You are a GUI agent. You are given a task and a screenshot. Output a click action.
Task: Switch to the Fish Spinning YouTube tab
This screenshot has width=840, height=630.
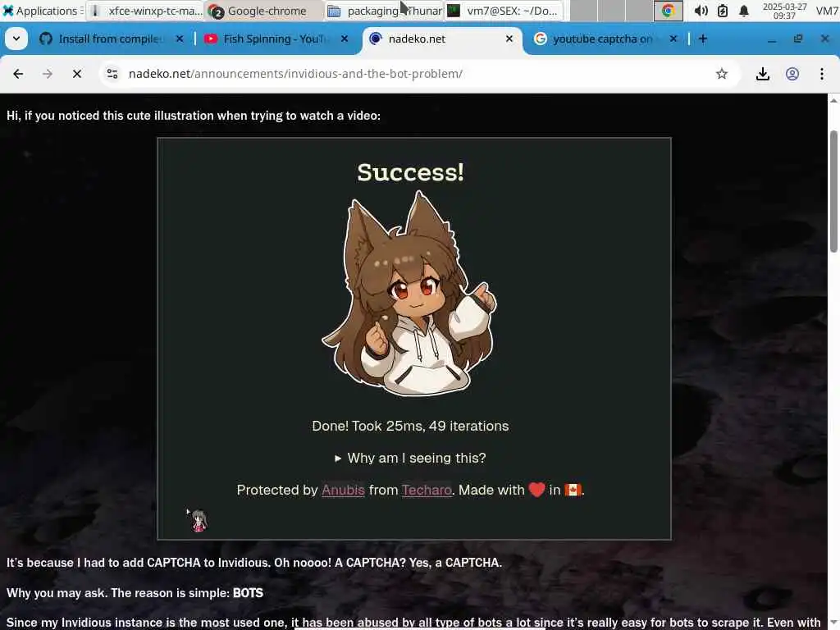tap(276, 39)
